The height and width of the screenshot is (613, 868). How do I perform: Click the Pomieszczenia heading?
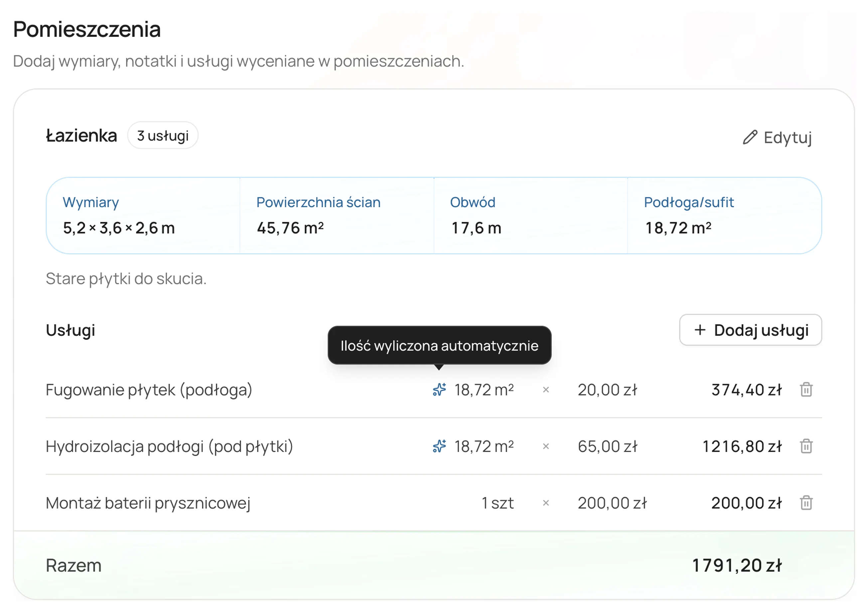click(87, 29)
